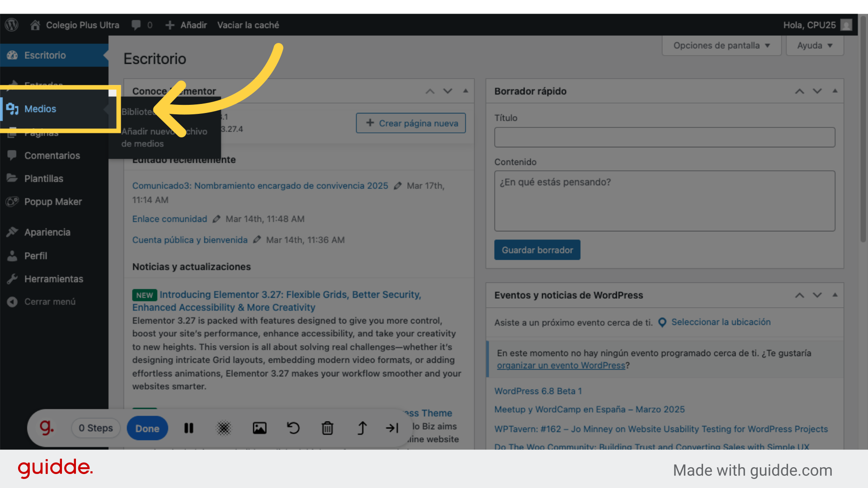This screenshot has width=868, height=488.
Task: Focus the Título input field
Action: point(665,137)
